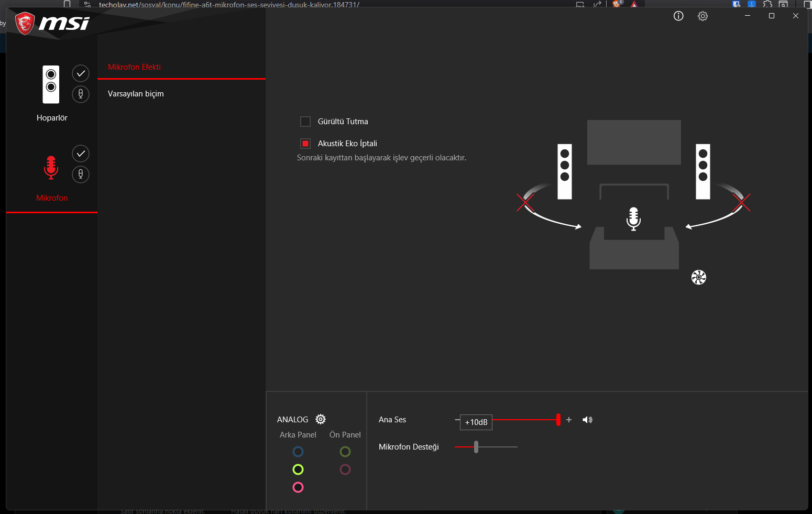The width and height of the screenshot is (812, 514).
Task: Set Mikrofon as default device checkmark
Action: tap(81, 154)
